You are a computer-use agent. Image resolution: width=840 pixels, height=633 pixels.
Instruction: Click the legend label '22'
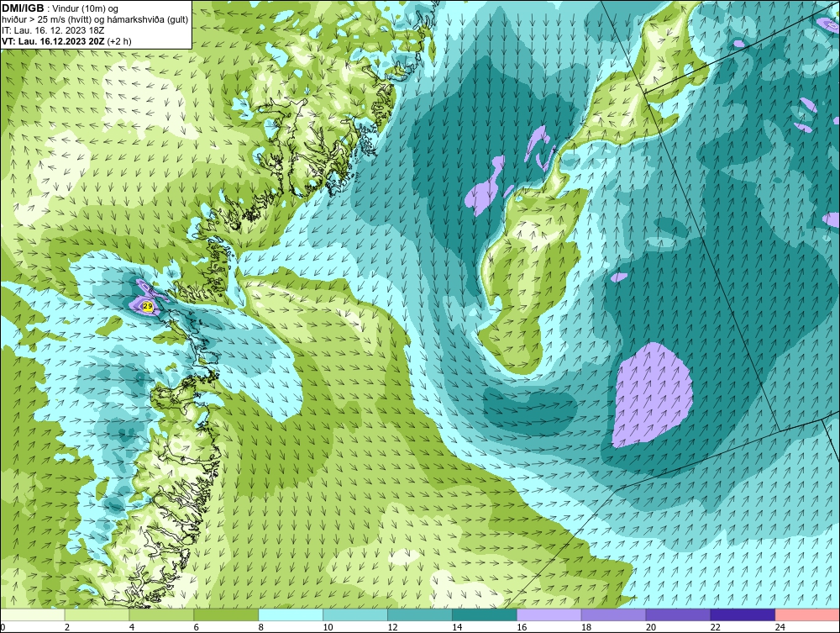click(716, 627)
